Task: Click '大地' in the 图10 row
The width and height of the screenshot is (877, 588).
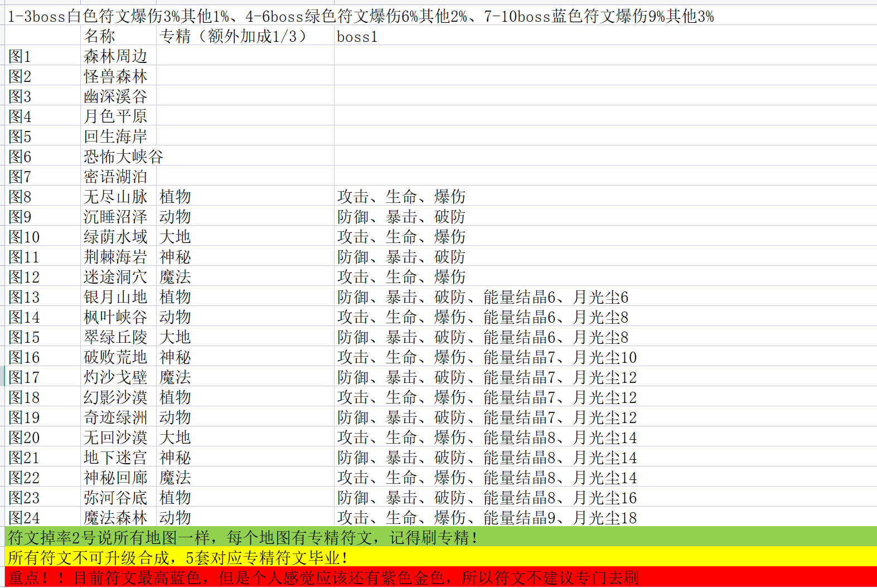Action: (245, 236)
